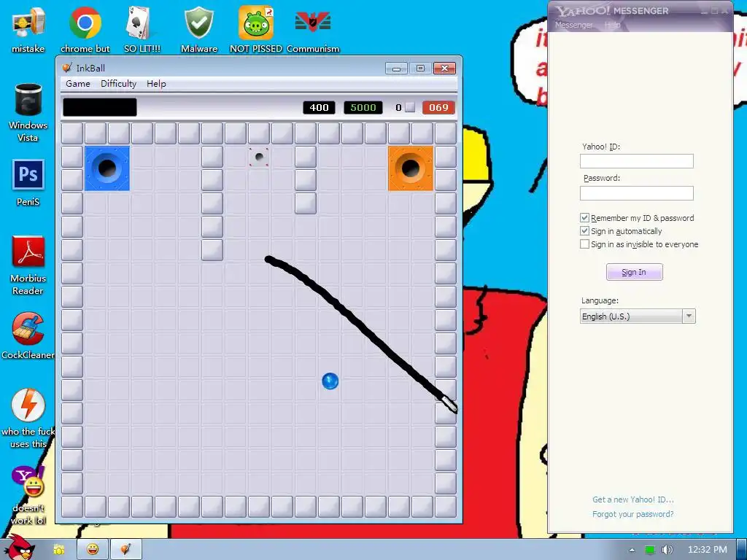Minimize the InkBall window
The image size is (747, 560).
click(396, 69)
